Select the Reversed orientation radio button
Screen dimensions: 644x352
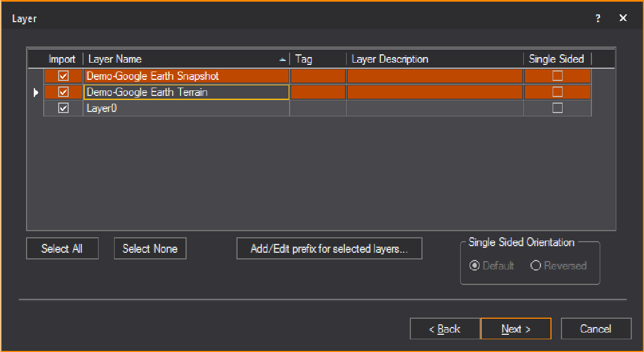point(535,266)
